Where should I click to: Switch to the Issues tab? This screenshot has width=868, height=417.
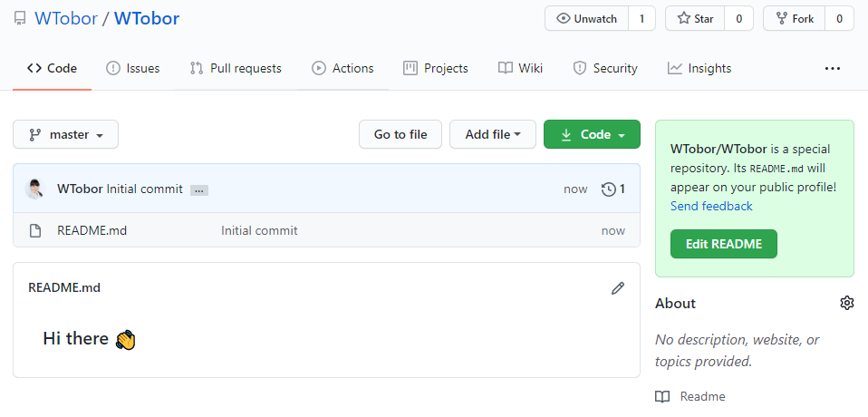click(133, 68)
